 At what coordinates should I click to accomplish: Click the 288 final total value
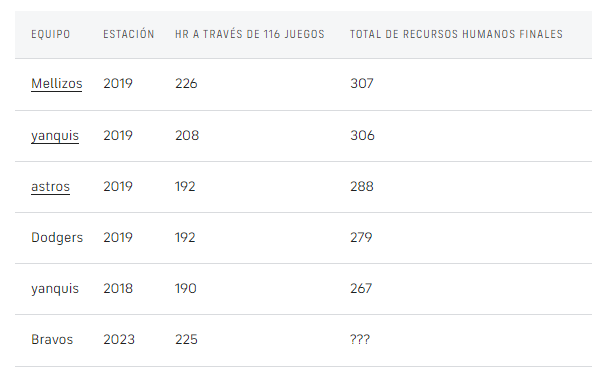point(362,186)
